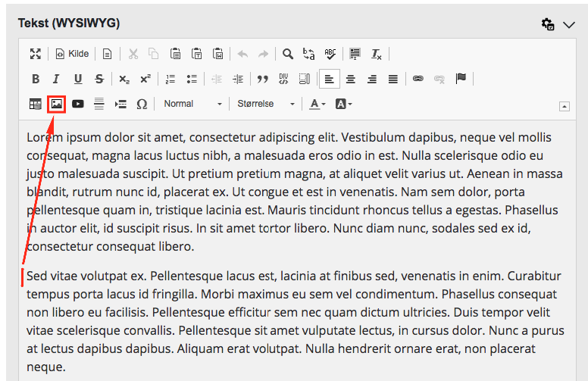
Task: Insert a link with chain icon
Action: [x=418, y=78]
